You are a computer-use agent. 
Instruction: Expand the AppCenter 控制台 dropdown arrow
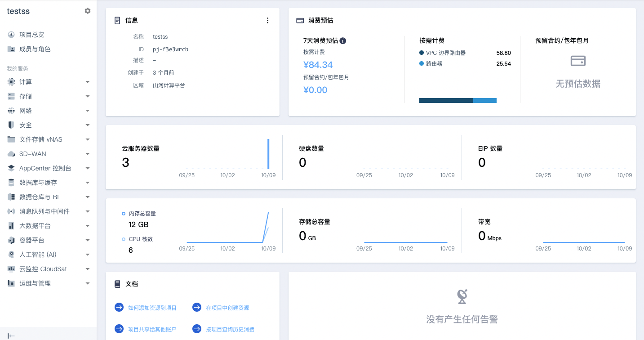point(88,168)
